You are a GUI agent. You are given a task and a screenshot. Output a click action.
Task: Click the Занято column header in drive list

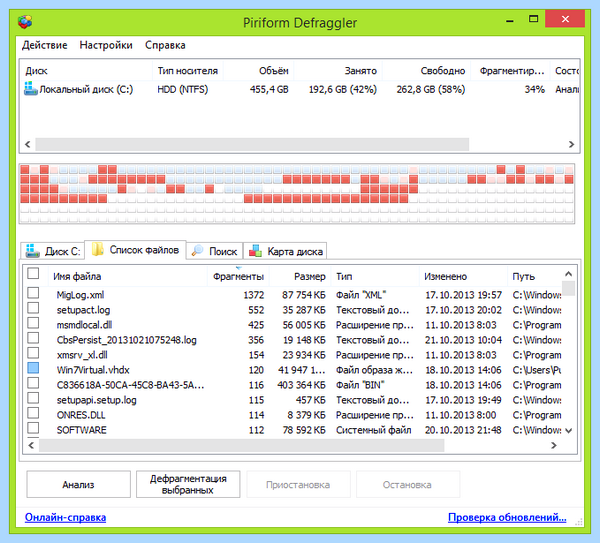(x=338, y=71)
